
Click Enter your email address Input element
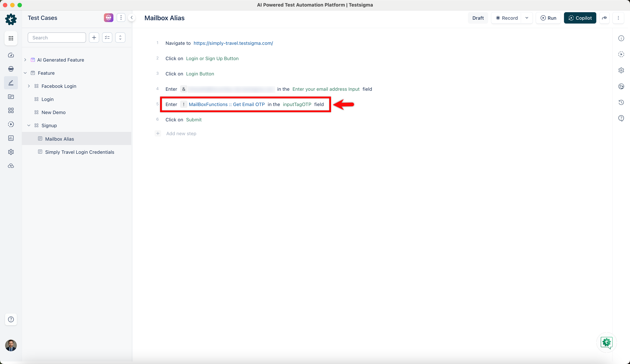pyautogui.click(x=326, y=89)
